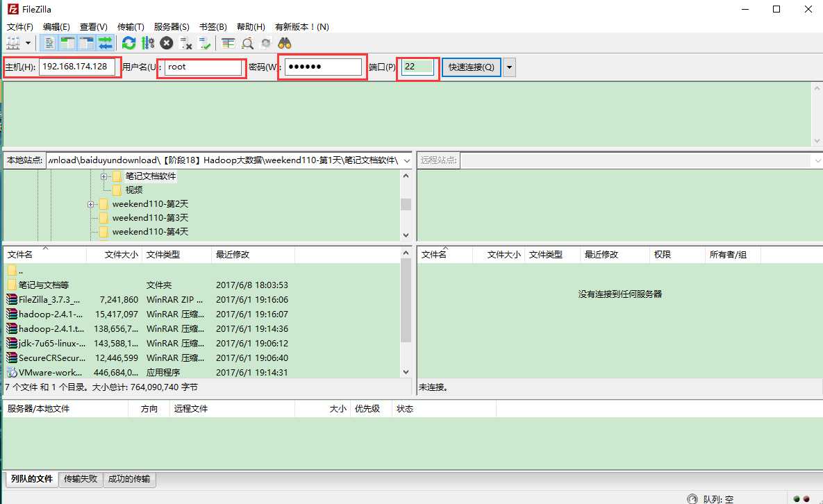The image size is (823, 504).
Task: Expand the weekend110-第2天 tree node
Action: click(91, 204)
